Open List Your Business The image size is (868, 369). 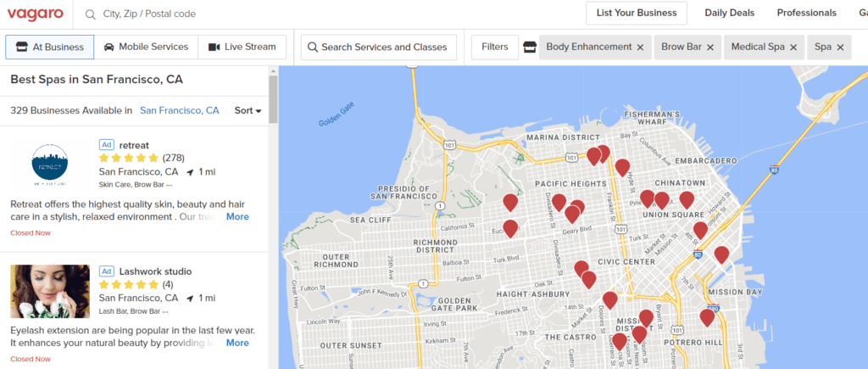(637, 13)
